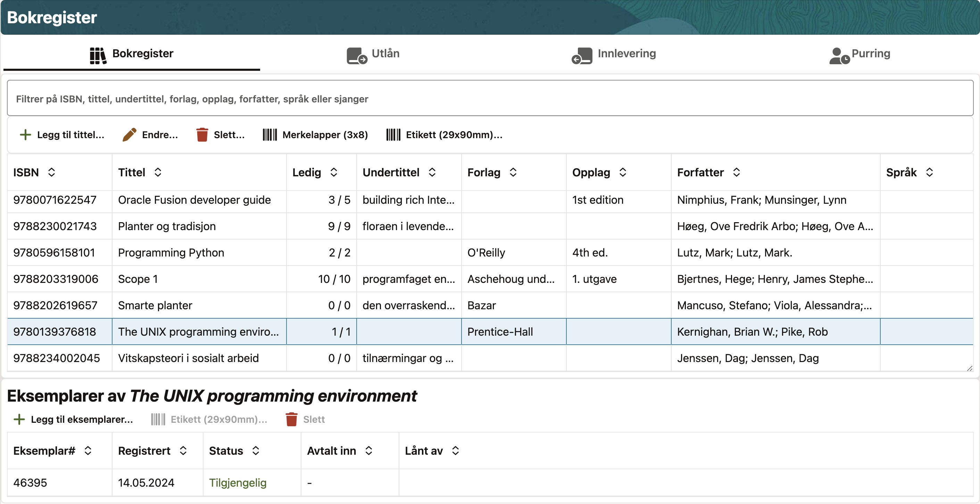Click the red trash Slett icon in title toolbar
Screen dimensions: 980x504
click(x=202, y=135)
